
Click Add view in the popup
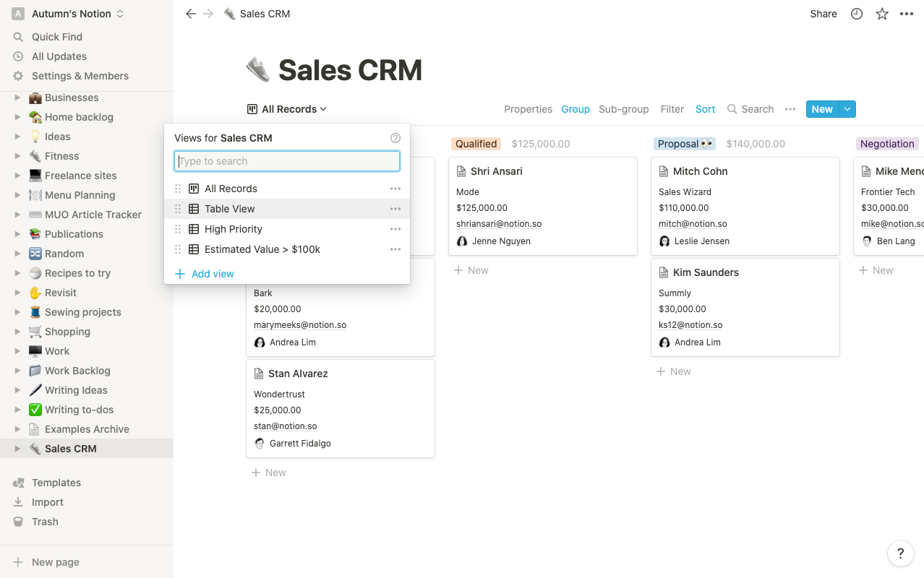tap(205, 274)
